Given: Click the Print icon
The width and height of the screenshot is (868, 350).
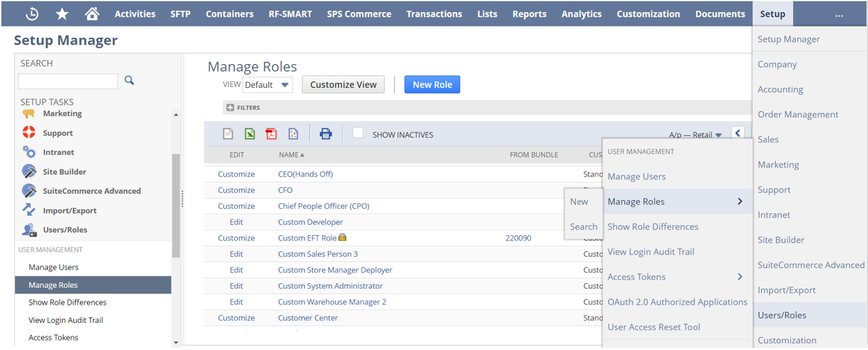Looking at the screenshot, I should coord(325,134).
